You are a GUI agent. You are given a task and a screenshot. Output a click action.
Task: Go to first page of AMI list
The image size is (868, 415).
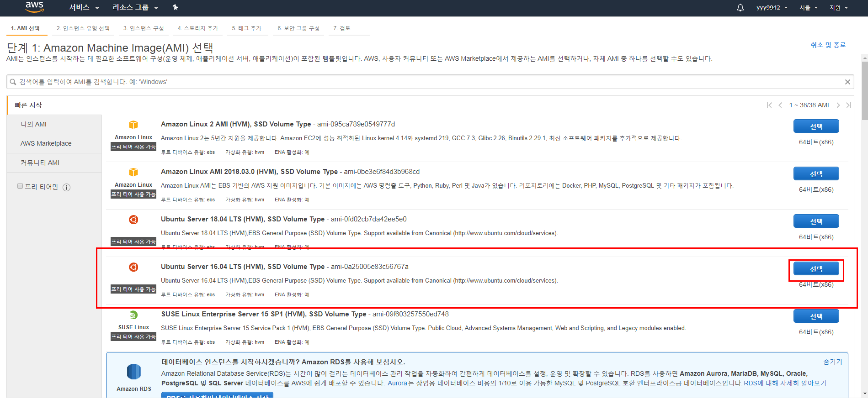click(769, 105)
